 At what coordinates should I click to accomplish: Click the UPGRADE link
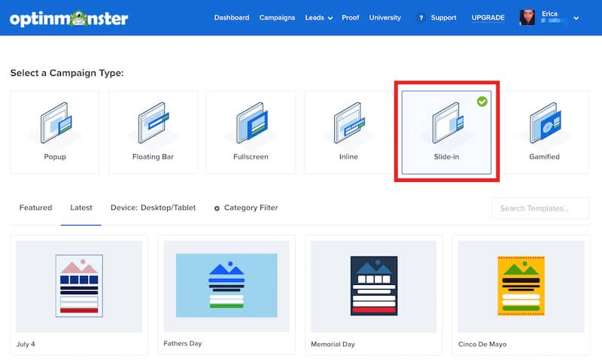coord(488,17)
